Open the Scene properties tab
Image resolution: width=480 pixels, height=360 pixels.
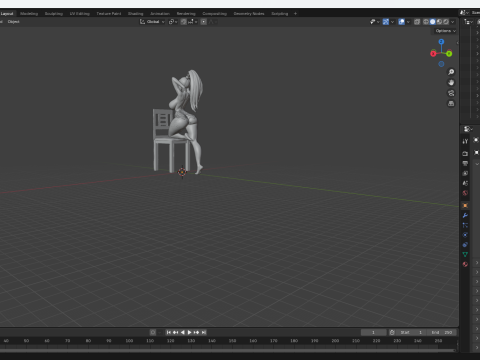click(465, 183)
